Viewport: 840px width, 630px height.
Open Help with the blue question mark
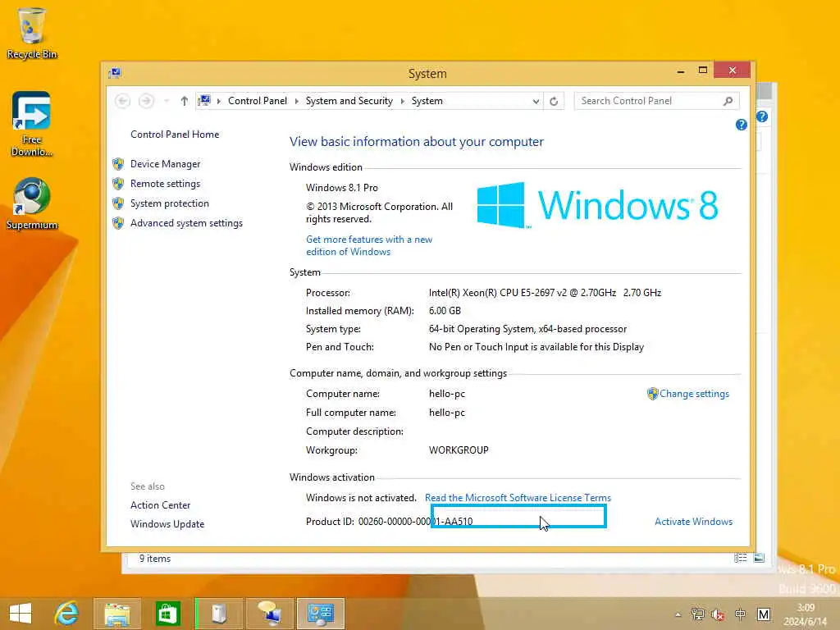click(741, 125)
